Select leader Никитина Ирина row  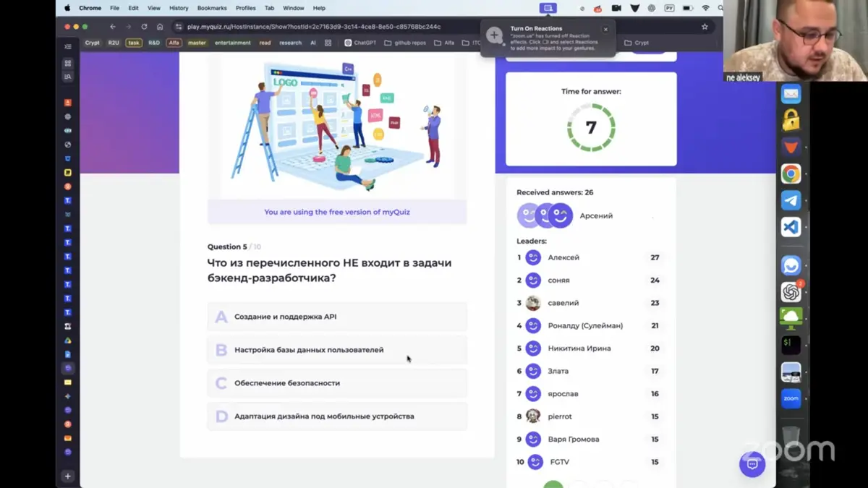(x=591, y=348)
